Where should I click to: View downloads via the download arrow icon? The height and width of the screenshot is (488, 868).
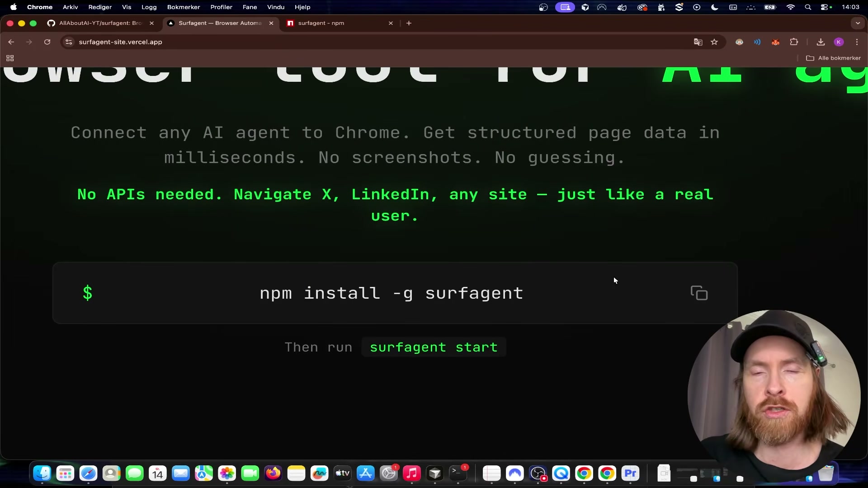pyautogui.click(x=821, y=42)
